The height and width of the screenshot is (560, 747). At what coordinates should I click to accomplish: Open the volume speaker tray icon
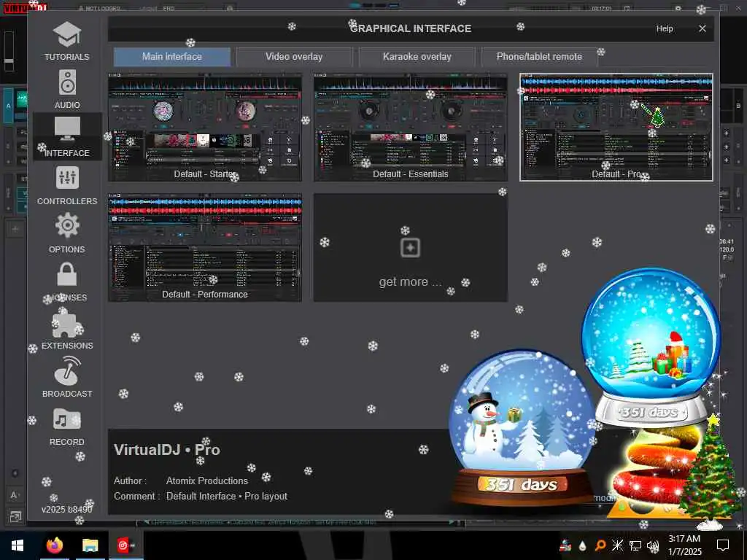(653, 545)
